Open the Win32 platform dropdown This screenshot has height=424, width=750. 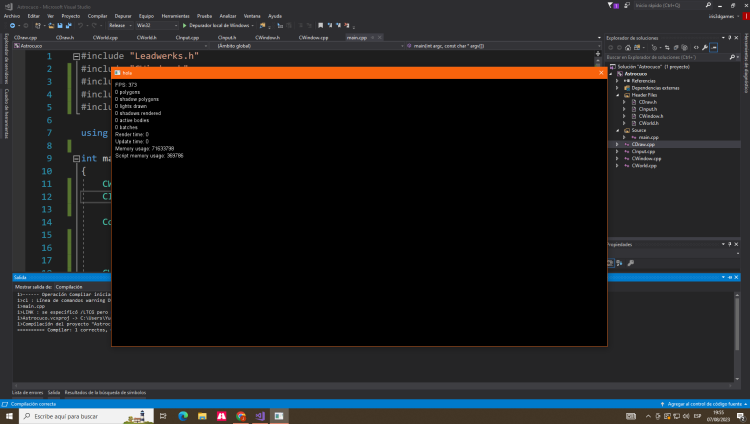(157, 25)
